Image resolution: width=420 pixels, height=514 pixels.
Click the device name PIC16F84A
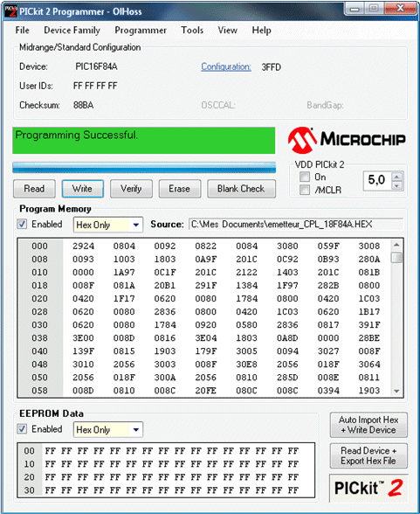[96, 66]
